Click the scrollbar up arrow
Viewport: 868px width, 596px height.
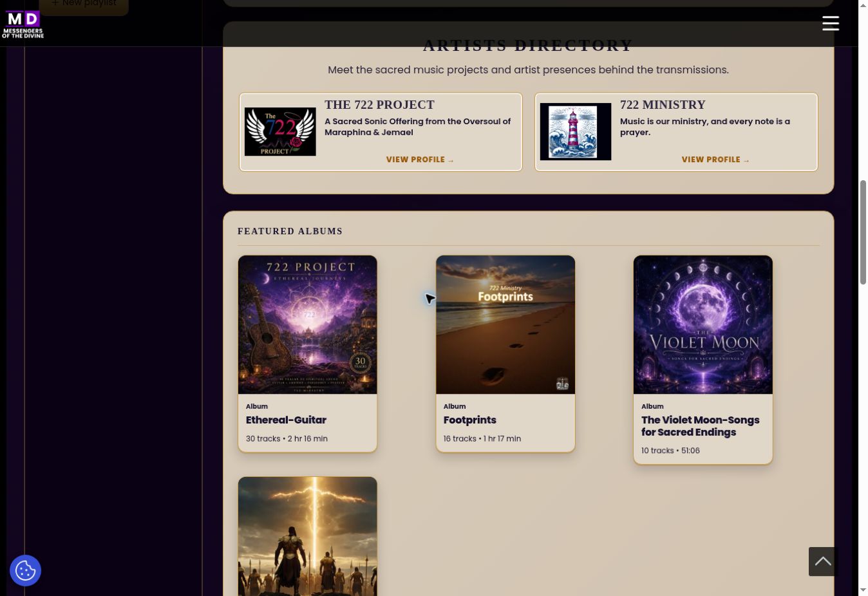[863, 5]
